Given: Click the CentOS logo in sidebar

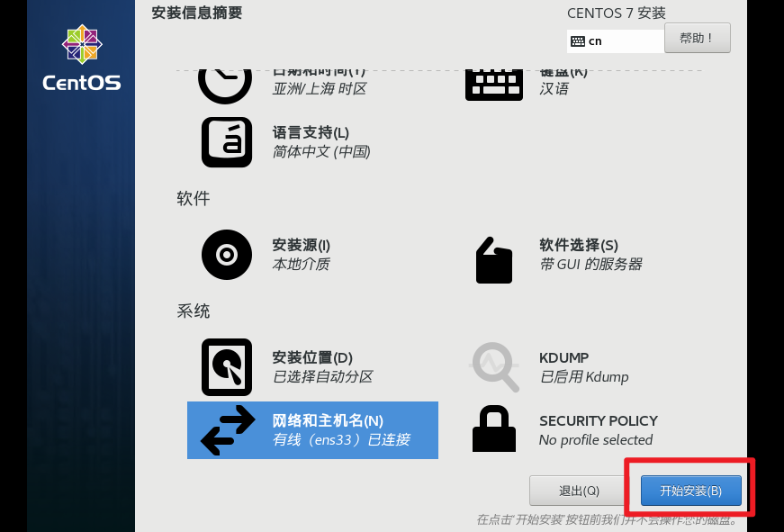Looking at the screenshot, I should coord(82,58).
